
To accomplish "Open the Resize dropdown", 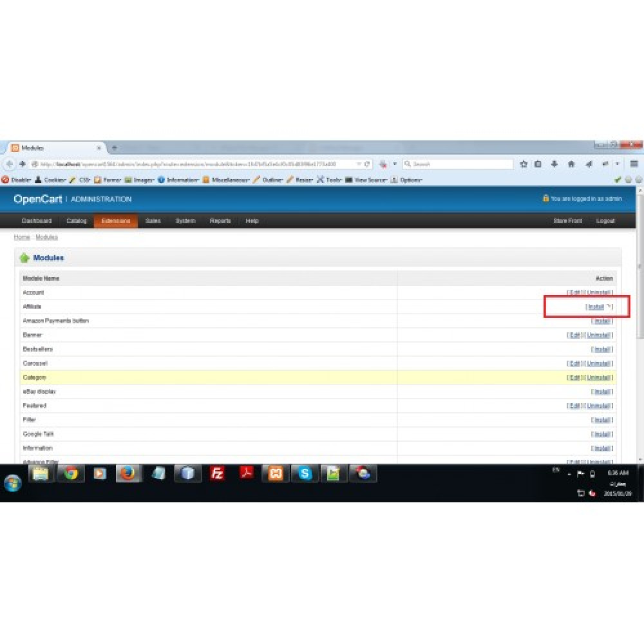I will 300,180.
